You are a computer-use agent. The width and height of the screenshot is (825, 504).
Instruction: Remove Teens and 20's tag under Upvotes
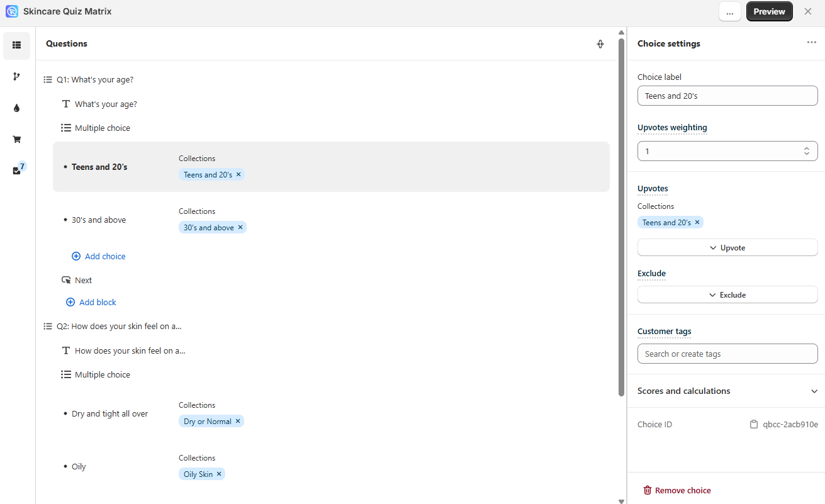(697, 222)
